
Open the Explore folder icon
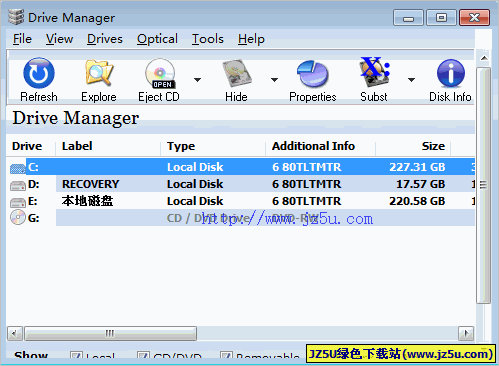[99, 72]
